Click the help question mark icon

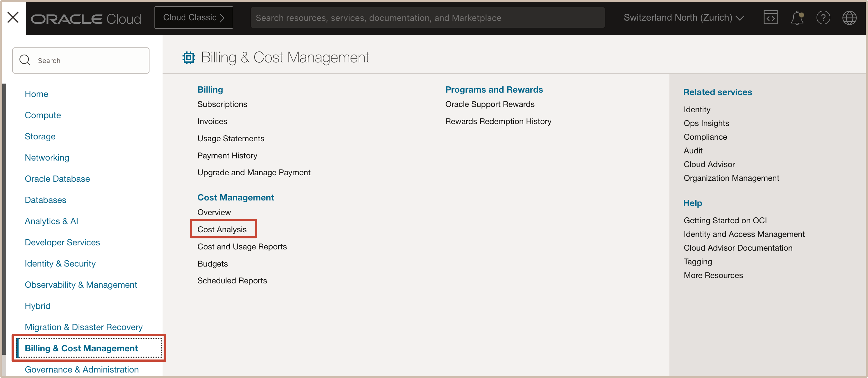[823, 17]
